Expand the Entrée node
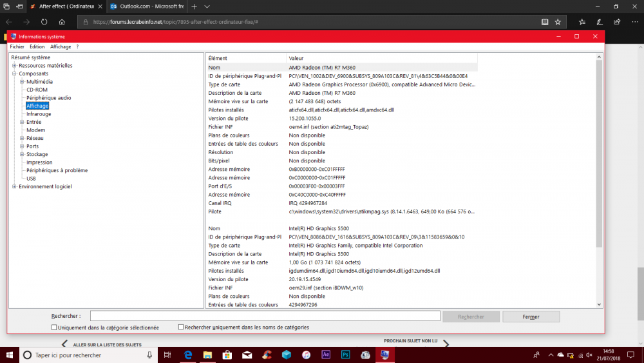Viewport: 644px width, 363px height. (22, 122)
